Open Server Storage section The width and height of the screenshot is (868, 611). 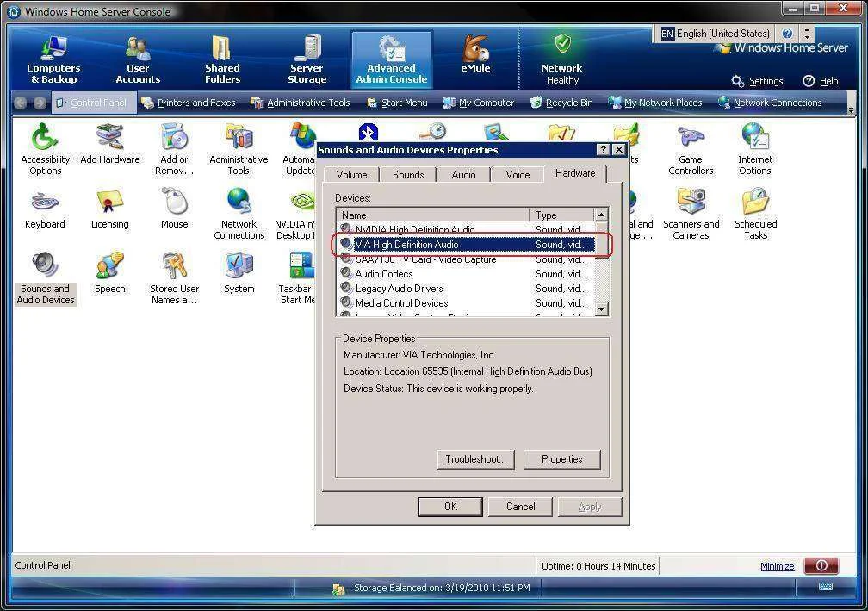[307, 59]
